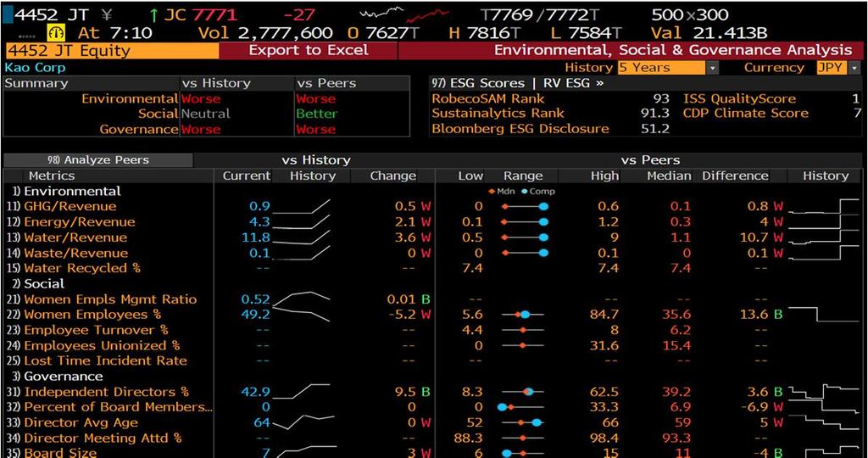Select 22) Women Employees % metric

click(x=84, y=315)
